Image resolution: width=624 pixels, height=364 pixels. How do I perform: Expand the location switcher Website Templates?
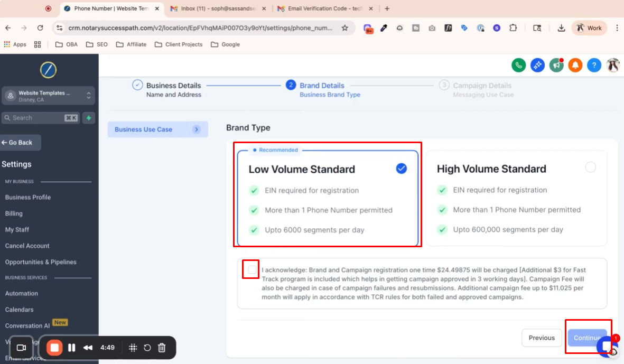pos(48,96)
